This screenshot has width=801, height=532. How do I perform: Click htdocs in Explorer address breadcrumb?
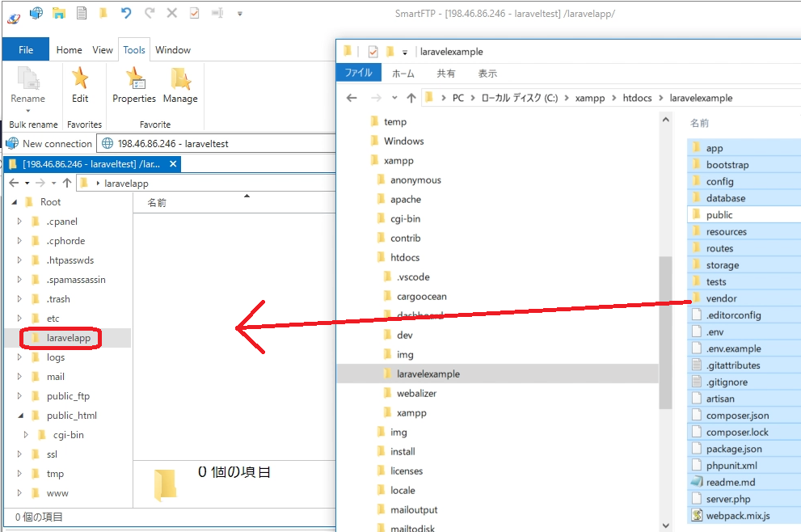[x=637, y=98]
